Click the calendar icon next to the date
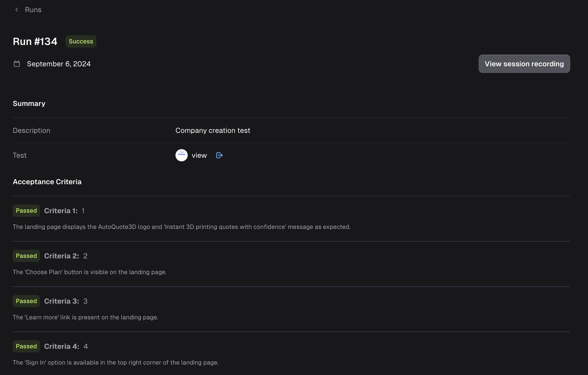 point(17,63)
